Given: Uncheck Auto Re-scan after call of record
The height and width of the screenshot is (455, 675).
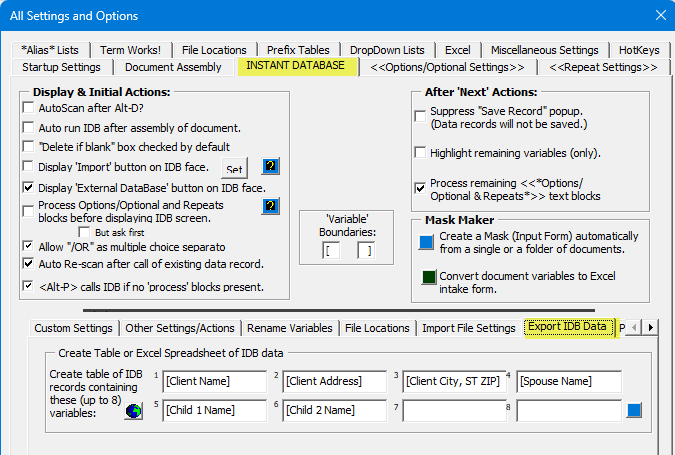Looking at the screenshot, I should 29,263.
